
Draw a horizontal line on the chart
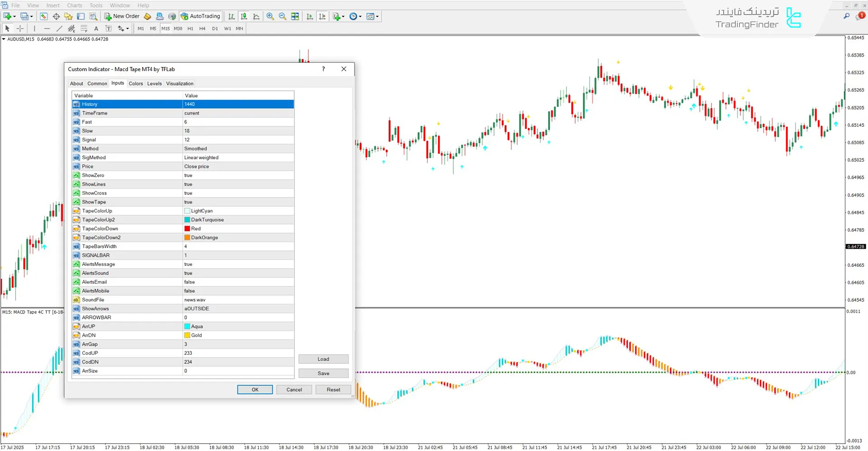click(47, 28)
